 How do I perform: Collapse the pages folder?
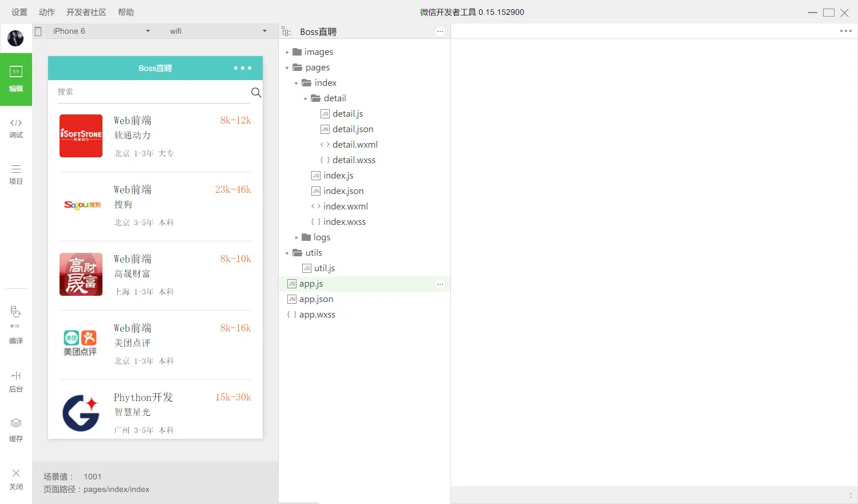[287, 68]
